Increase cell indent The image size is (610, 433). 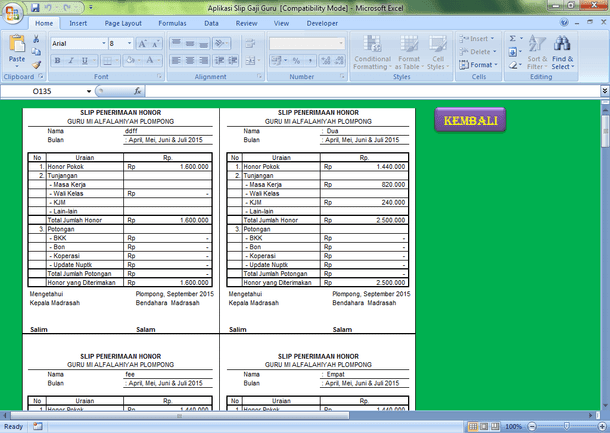coord(233,60)
